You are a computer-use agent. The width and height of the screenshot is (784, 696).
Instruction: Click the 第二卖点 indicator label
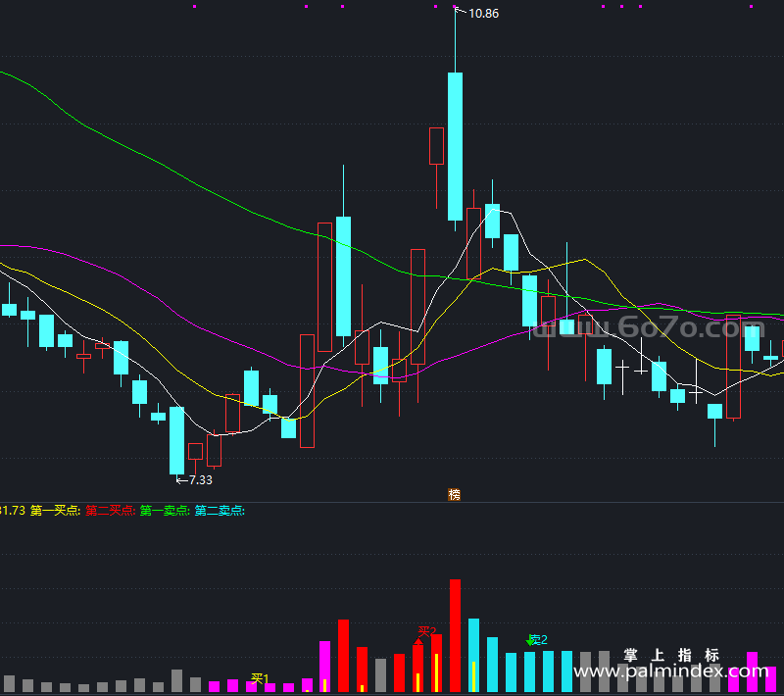pos(220,511)
